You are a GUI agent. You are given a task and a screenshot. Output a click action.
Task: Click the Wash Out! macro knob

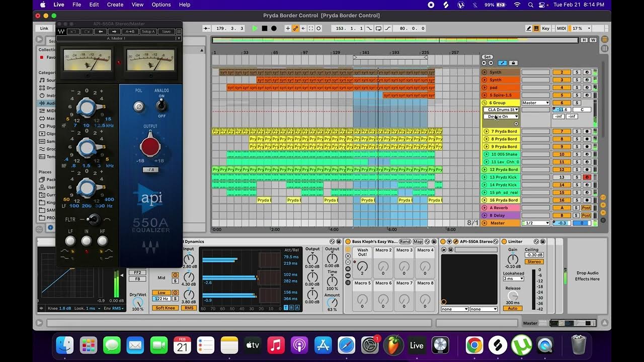(x=362, y=266)
